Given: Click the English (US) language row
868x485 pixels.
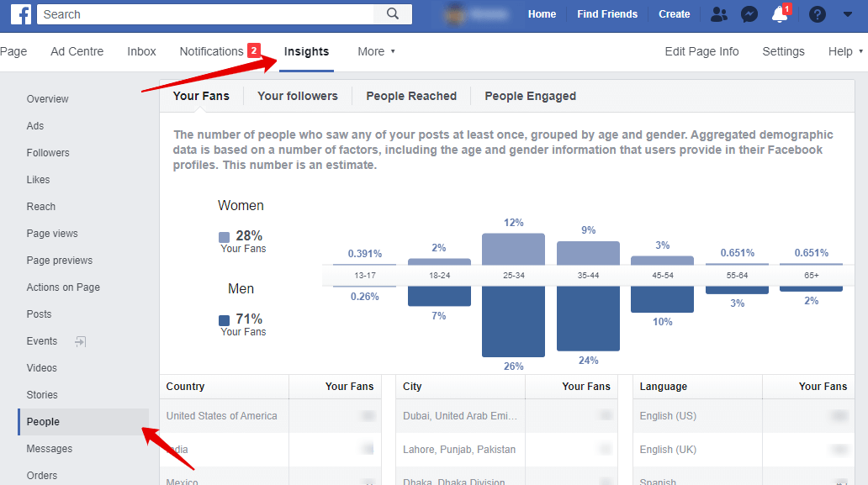Looking at the screenshot, I should tap(744, 416).
